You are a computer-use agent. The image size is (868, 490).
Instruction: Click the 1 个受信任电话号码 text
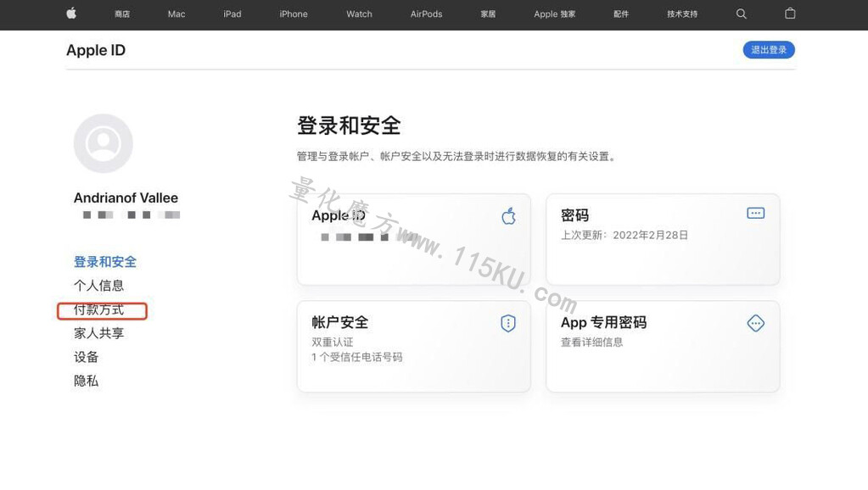coord(357,357)
